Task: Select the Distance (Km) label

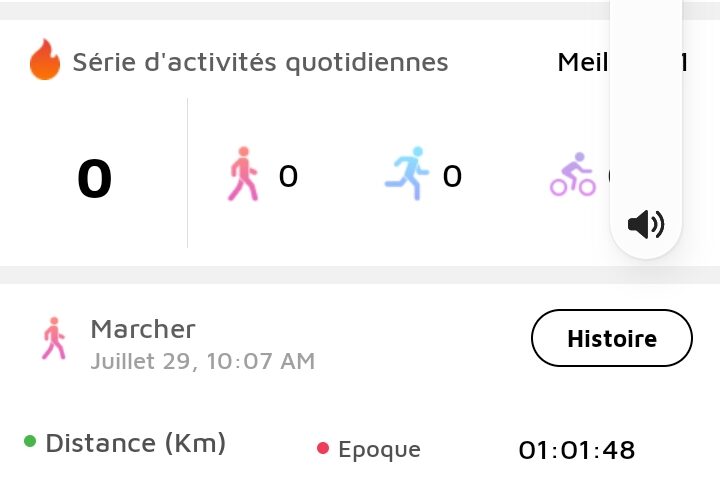Action: click(136, 443)
